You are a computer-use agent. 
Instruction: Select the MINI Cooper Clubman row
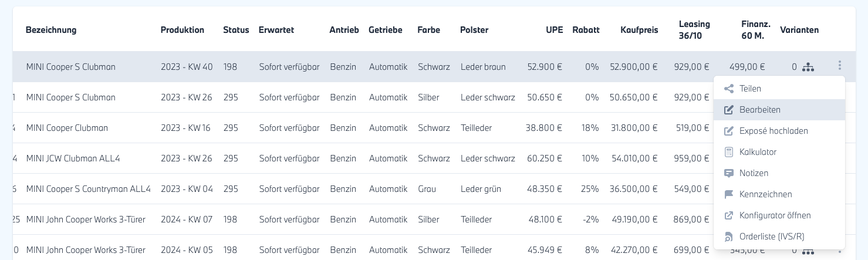[x=67, y=128]
